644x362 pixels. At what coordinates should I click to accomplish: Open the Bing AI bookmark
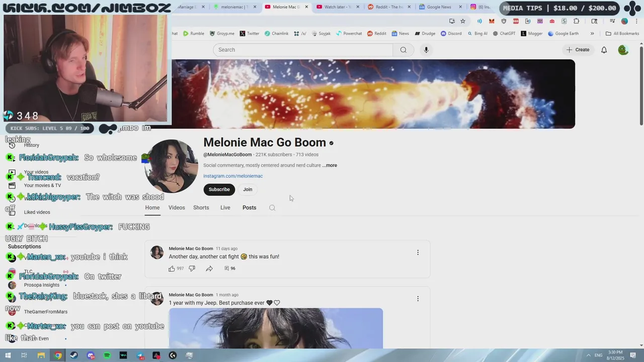pyautogui.click(x=477, y=34)
